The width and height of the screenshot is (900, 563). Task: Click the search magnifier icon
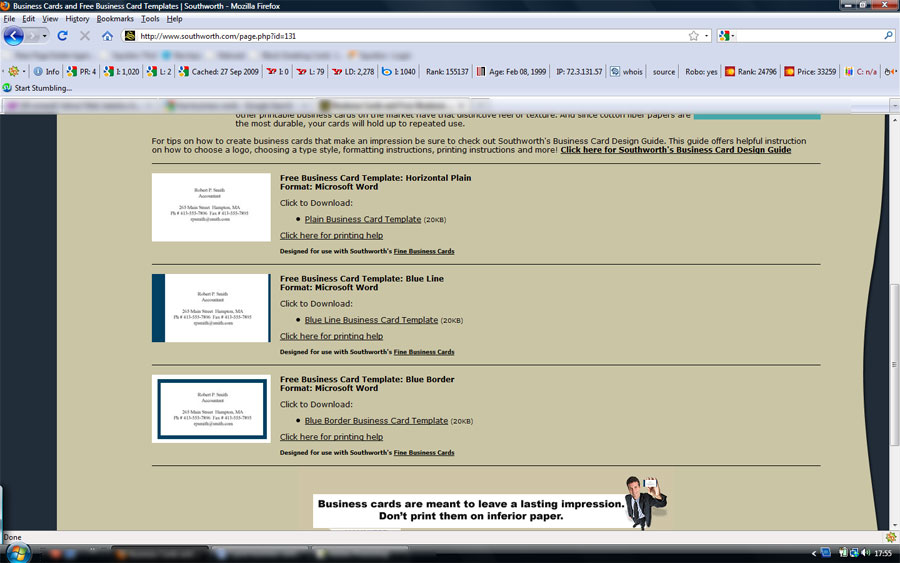(x=888, y=36)
